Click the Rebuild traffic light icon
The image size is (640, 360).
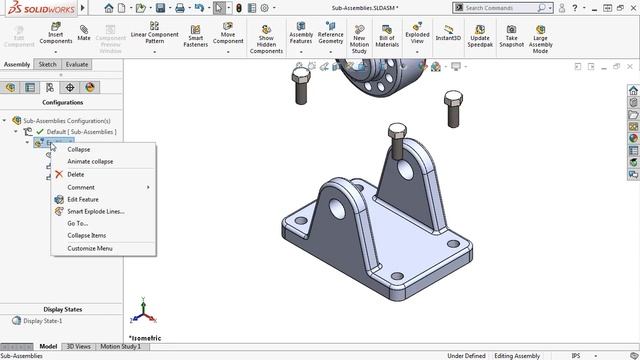(239, 8)
